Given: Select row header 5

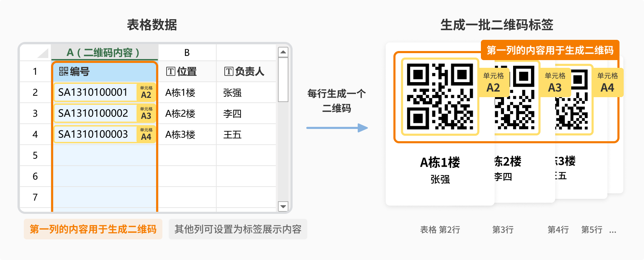Looking at the screenshot, I should (x=35, y=156).
